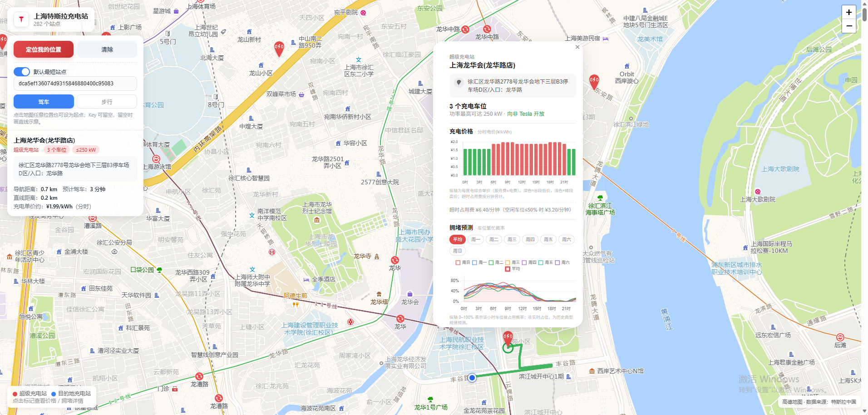Select supercharger pin near 中山南二路950弄
Screen dimensions: 868x415
tap(279, 48)
